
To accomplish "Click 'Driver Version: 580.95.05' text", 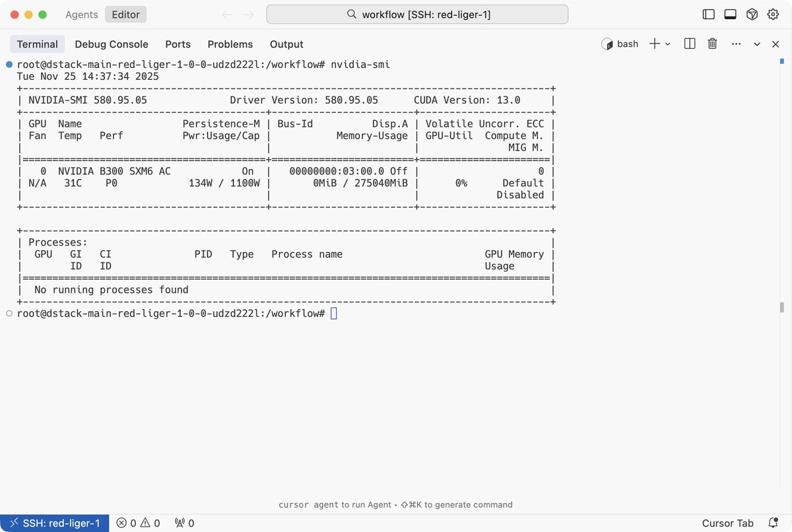I will (x=304, y=100).
